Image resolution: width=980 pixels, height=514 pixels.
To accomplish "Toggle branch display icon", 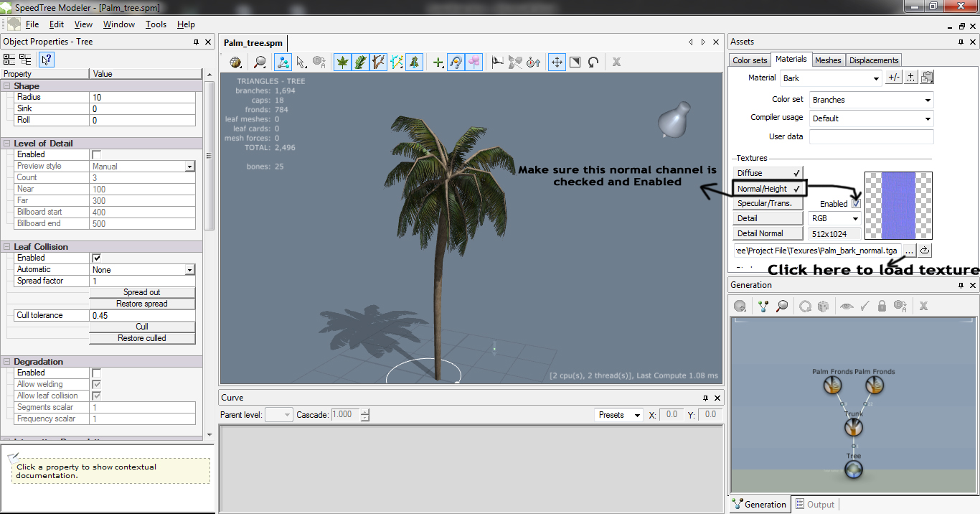I will click(x=378, y=62).
